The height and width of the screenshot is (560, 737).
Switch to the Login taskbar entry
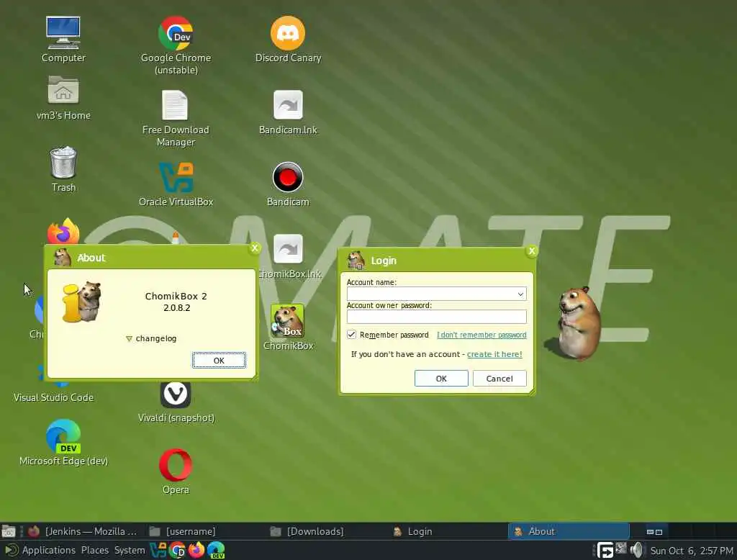[448, 531]
